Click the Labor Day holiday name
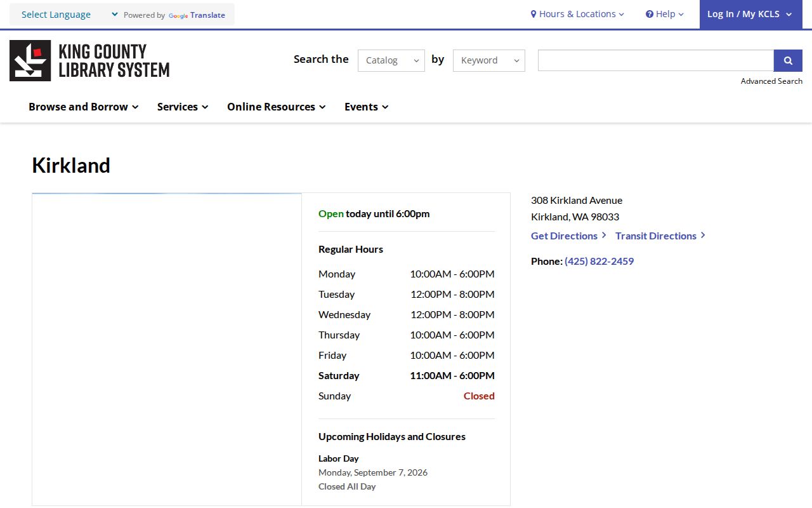This screenshot has height=508, width=812. [339, 458]
